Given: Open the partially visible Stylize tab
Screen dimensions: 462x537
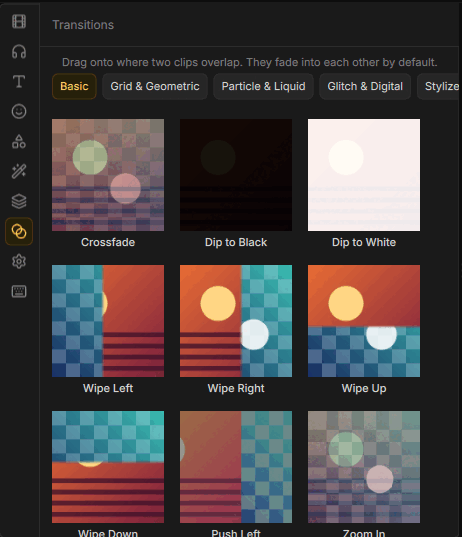Looking at the screenshot, I should pos(439,86).
